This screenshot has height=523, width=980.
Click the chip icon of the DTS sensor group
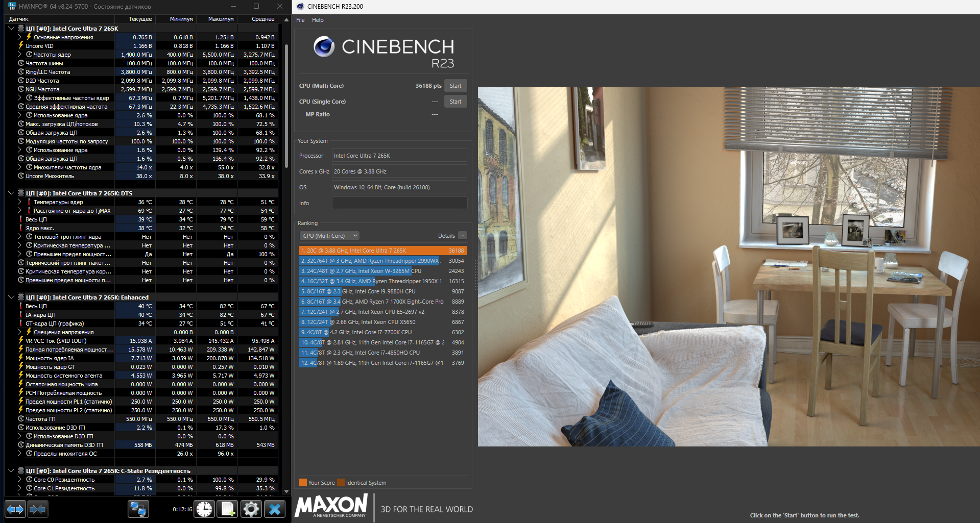point(21,193)
